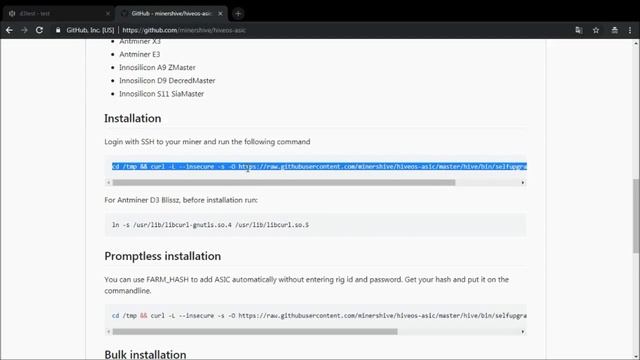Click Innosilicon A9 ZMaster list item
Screen dimensions: 640x360
pyautogui.click(x=157, y=67)
